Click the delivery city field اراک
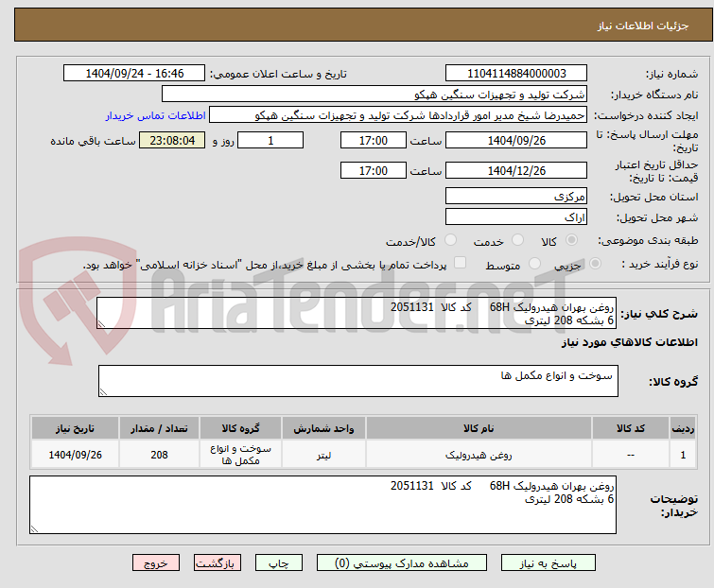 pos(516,217)
